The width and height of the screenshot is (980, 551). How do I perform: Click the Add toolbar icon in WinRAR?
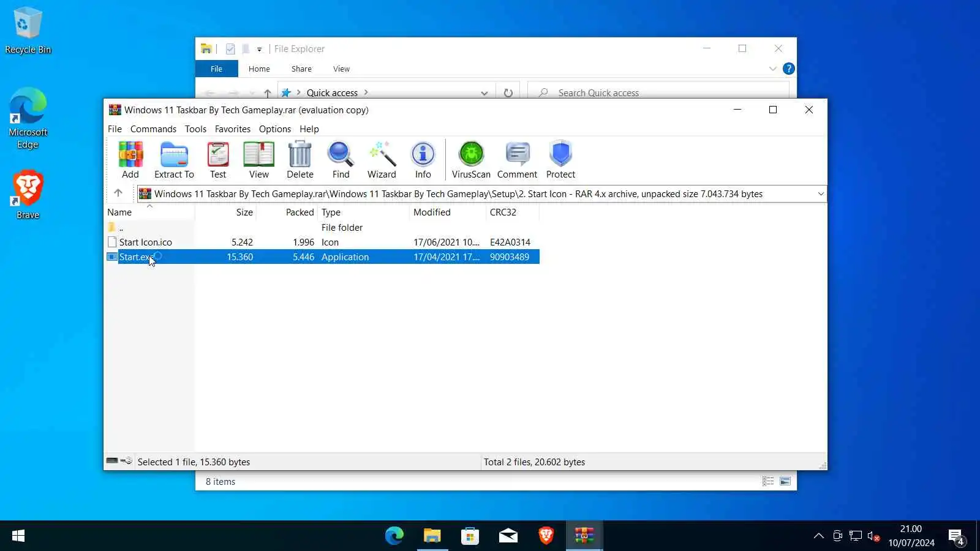130,160
